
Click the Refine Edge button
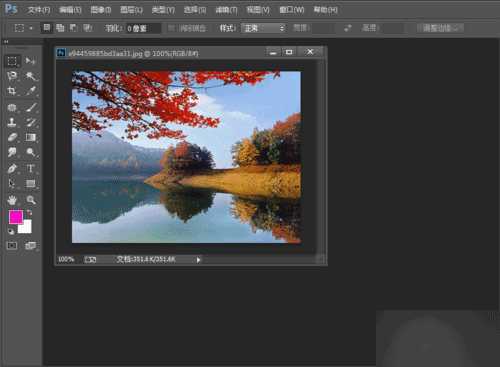click(441, 28)
